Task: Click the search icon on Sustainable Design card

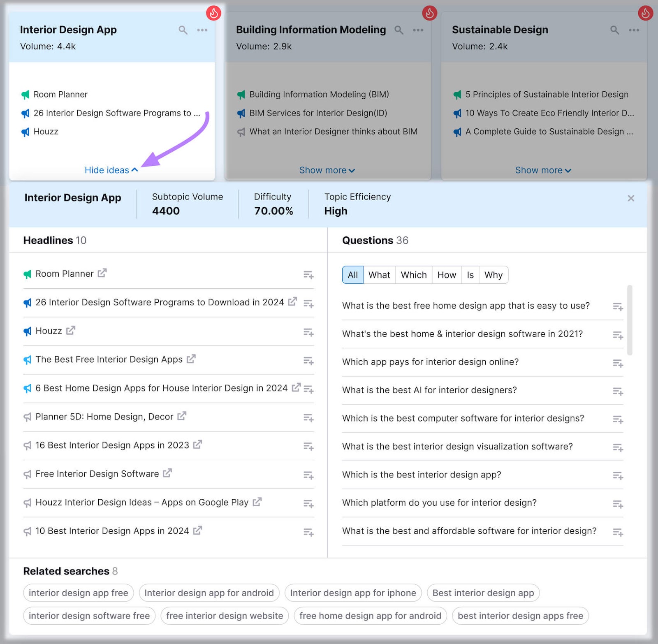Action: coord(614,30)
